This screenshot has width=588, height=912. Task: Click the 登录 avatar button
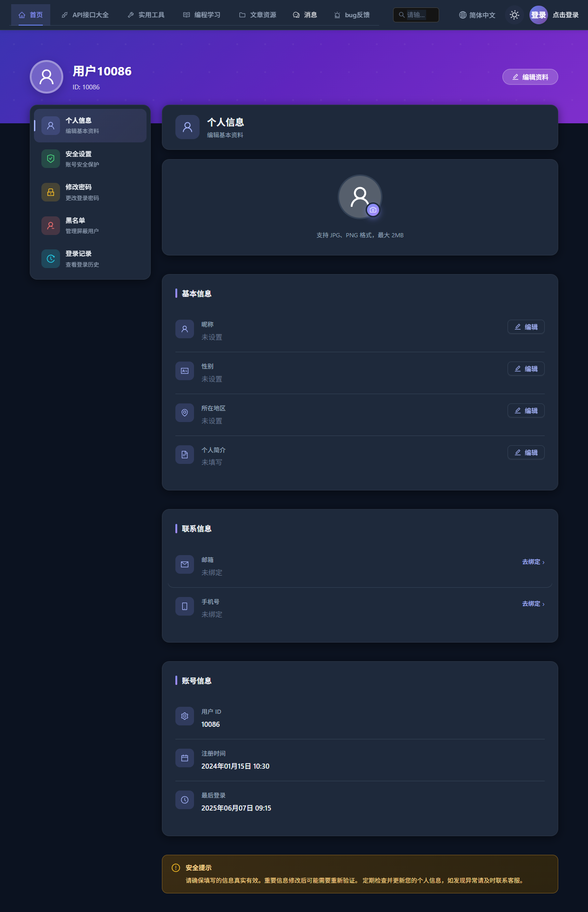pyautogui.click(x=538, y=15)
